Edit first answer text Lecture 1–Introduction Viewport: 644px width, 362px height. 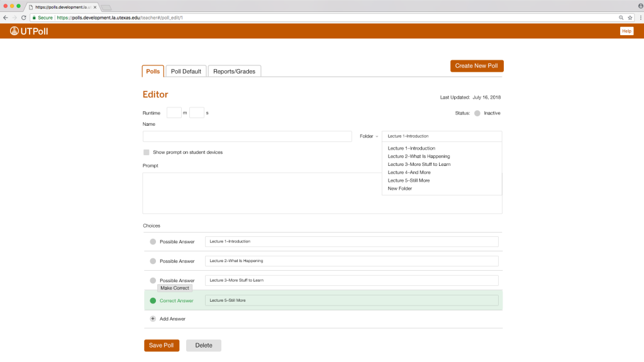click(x=352, y=242)
